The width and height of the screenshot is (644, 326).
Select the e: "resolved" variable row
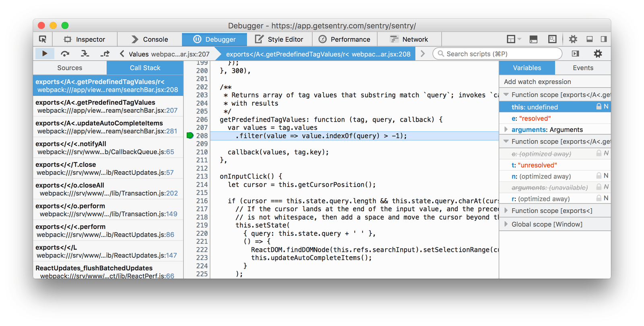coord(555,118)
